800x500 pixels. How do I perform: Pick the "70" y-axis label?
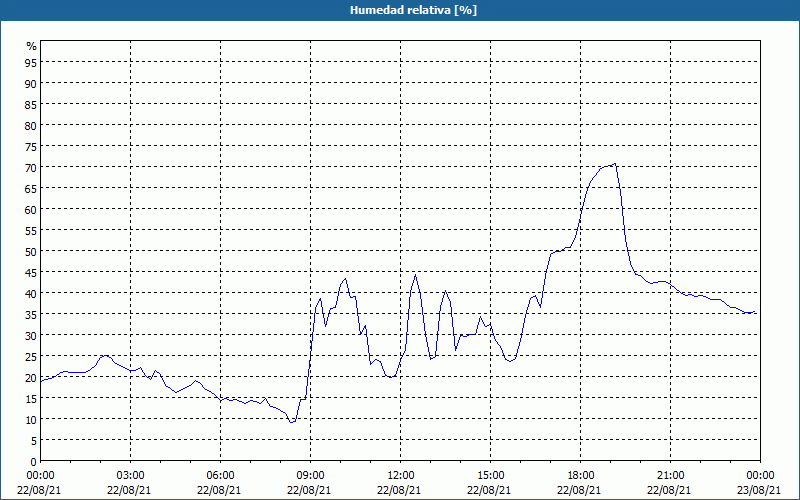(31, 167)
